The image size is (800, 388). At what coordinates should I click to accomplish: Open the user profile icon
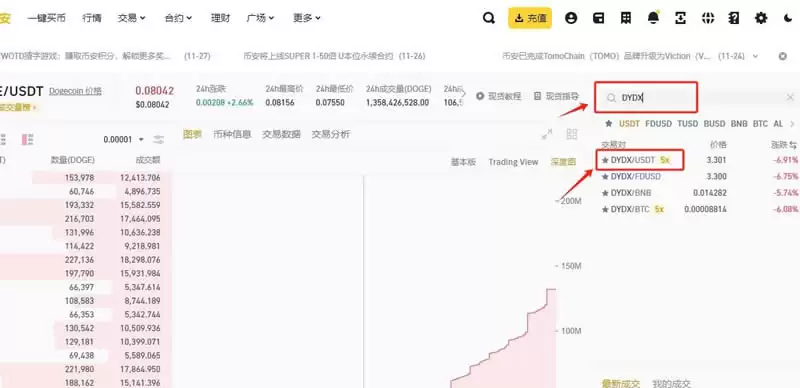coord(571,18)
